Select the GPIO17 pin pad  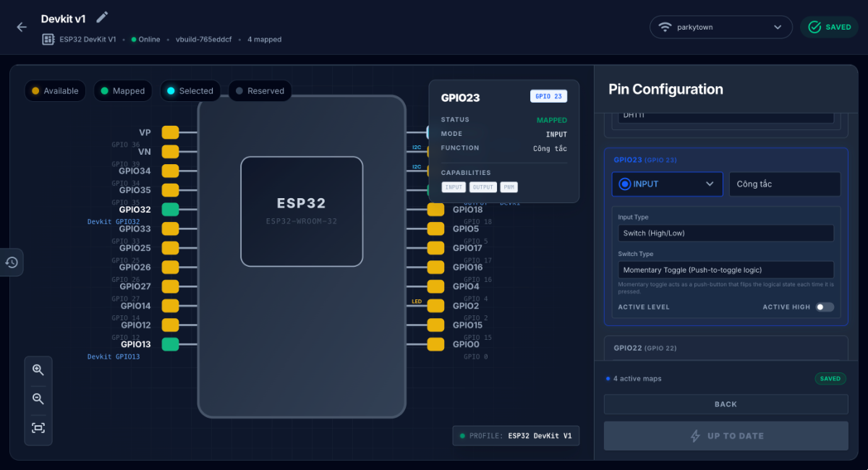[x=435, y=248]
